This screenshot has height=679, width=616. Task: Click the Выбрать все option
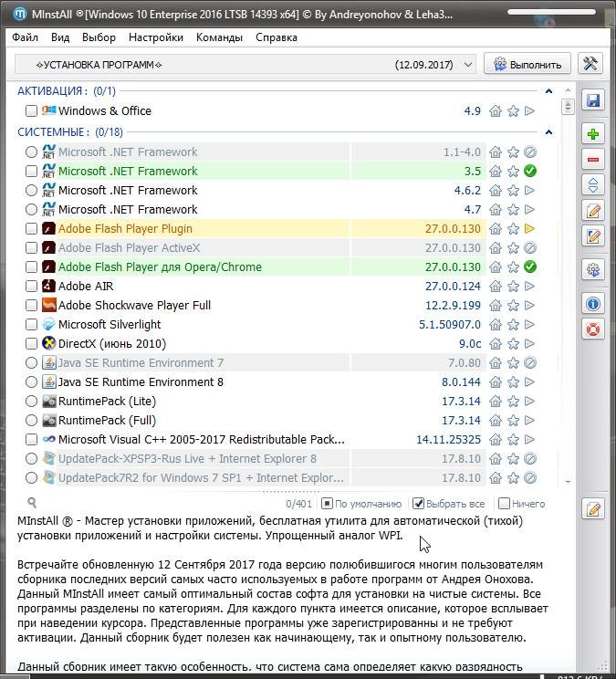coord(449,504)
